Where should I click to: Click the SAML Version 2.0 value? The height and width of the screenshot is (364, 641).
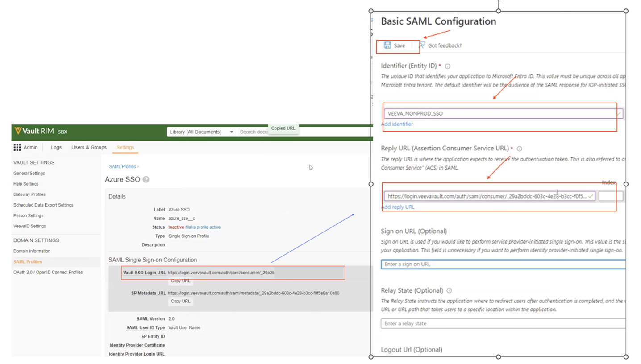[x=171, y=319]
